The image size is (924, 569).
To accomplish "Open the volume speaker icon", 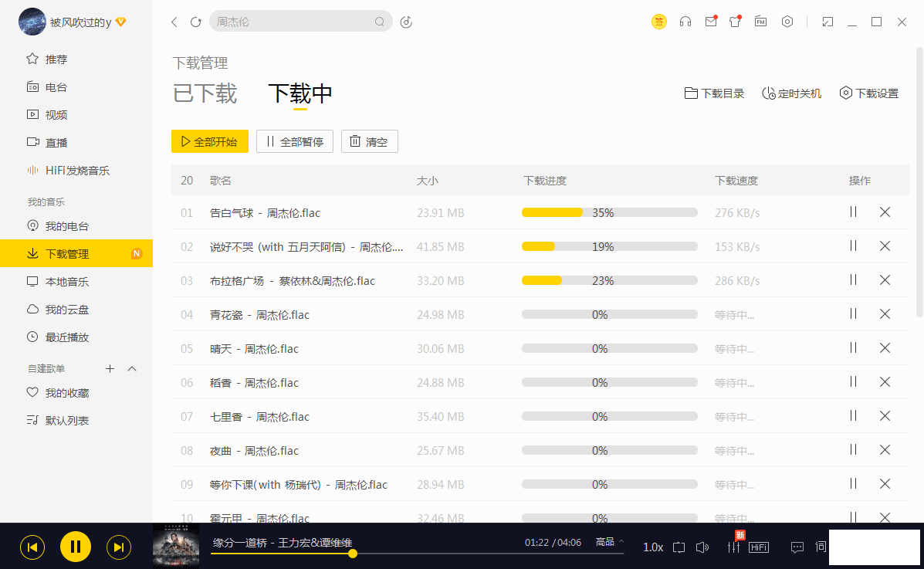I will pos(702,547).
